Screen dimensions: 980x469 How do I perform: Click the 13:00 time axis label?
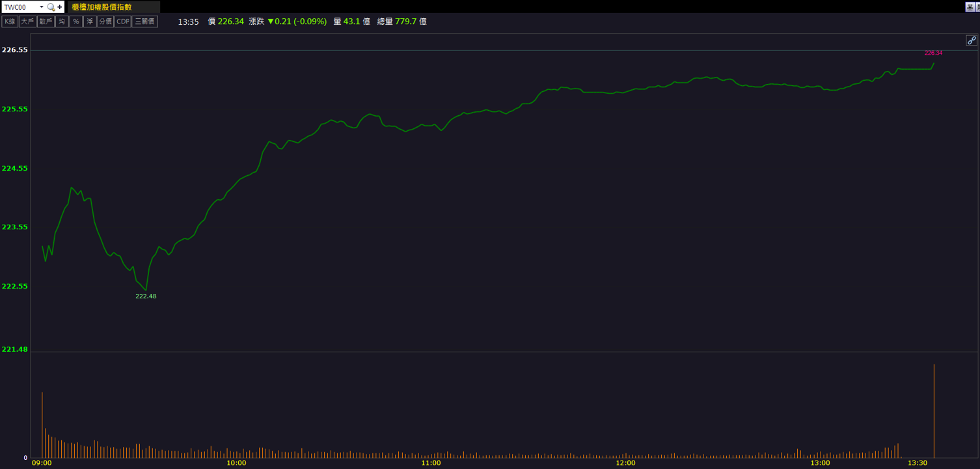[820, 463]
